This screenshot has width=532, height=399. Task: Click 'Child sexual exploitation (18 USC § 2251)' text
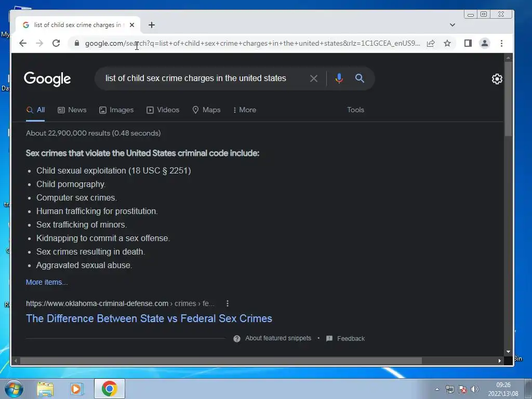[114, 170]
